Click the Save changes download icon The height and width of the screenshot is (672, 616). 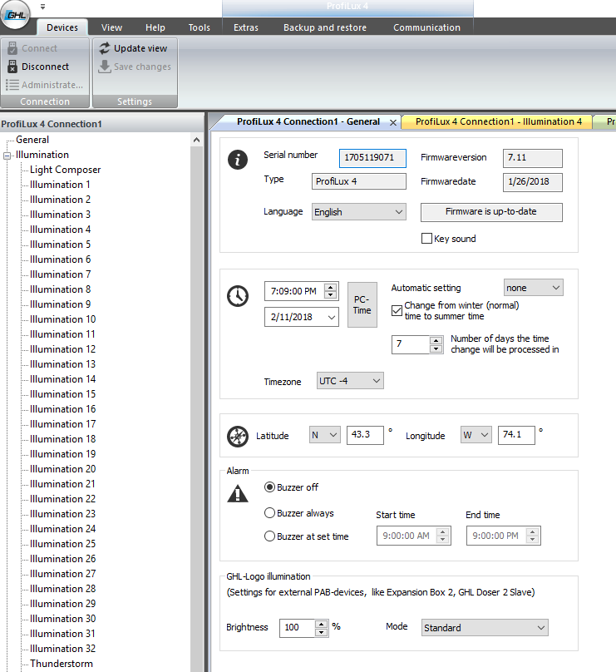pos(105,67)
